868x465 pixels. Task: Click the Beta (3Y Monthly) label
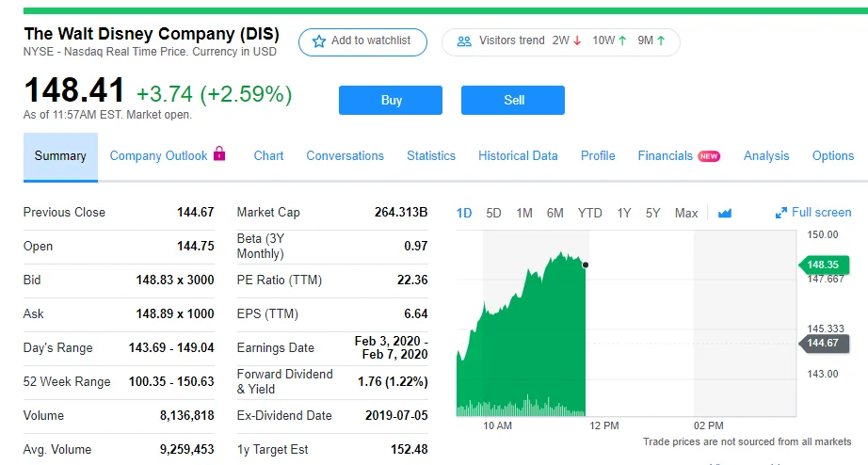[x=261, y=246]
